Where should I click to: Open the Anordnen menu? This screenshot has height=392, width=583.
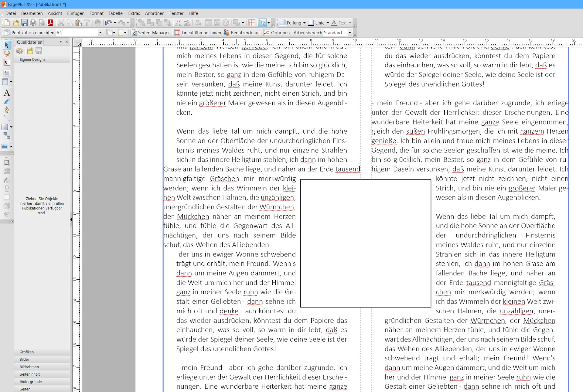155,13
